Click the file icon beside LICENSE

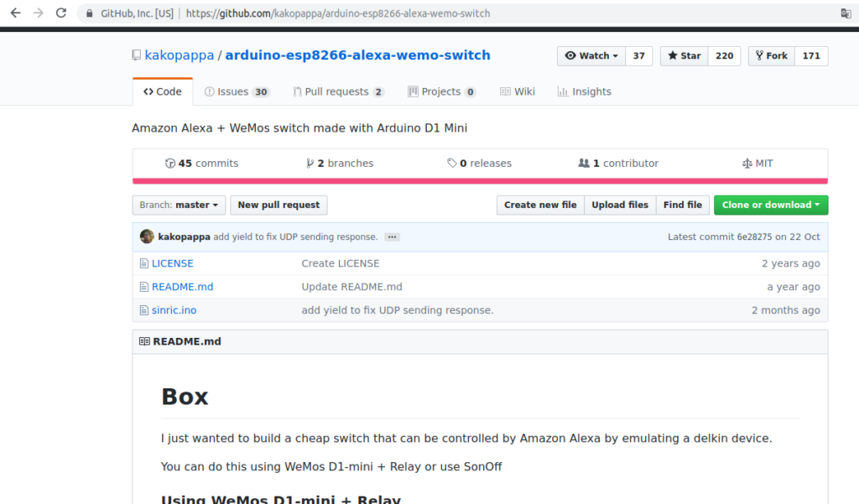click(144, 263)
